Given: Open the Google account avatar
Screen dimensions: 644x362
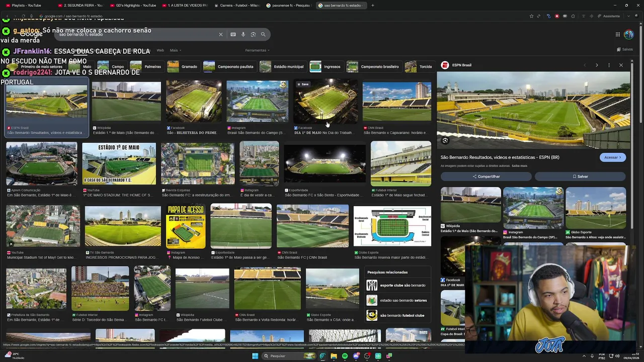Looking at the screenshot, I should pyautogui.click(x=629, y=34).
